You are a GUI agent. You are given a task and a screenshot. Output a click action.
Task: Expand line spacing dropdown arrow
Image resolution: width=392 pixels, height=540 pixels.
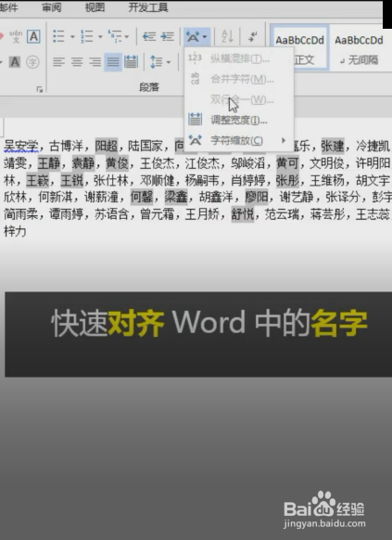(169, 62)
